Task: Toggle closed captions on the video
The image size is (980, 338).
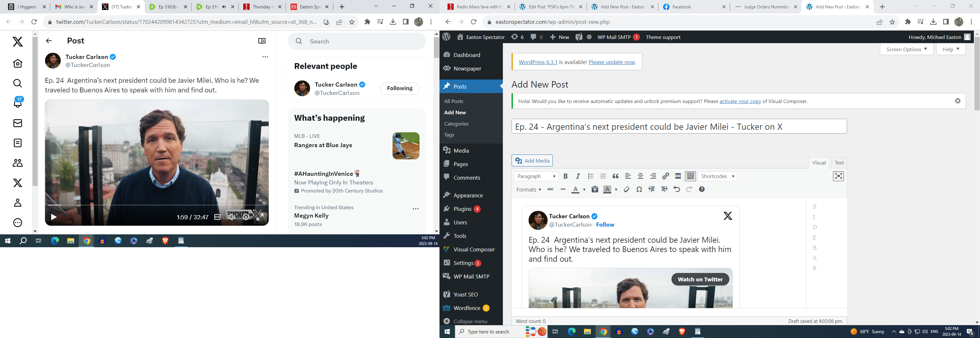Action: pos(217,217)
